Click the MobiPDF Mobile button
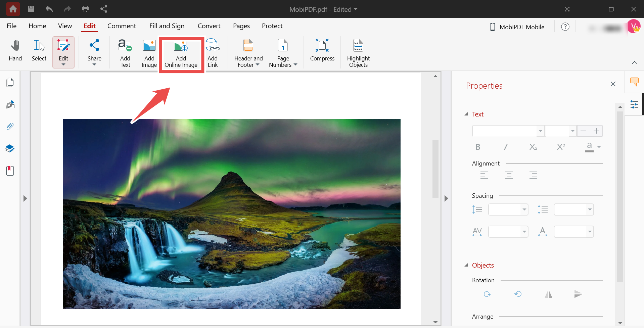The height and width of the screenshot is (328, 644). tap(517, 27)
